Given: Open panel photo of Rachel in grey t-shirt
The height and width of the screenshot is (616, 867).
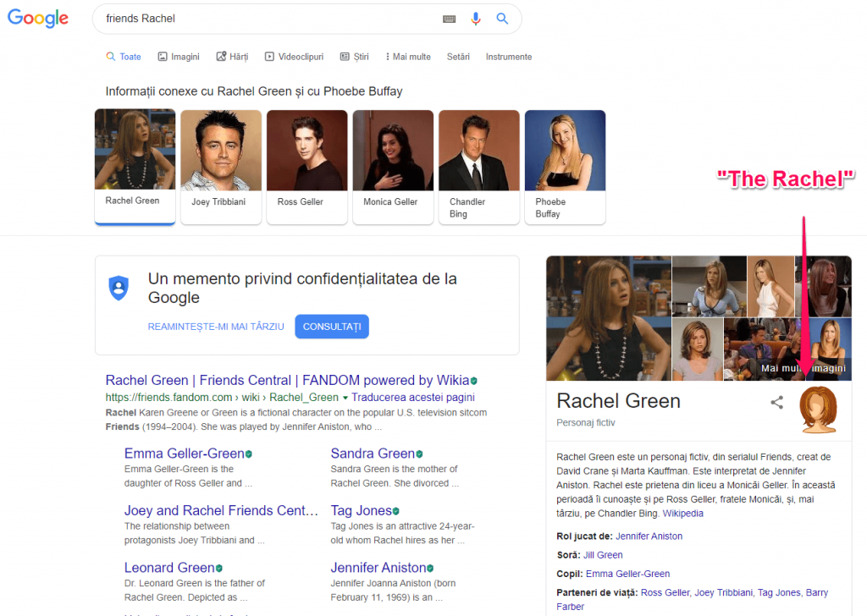Looking at the screenshot, I should pyautogui.click(x=698, y=349).
